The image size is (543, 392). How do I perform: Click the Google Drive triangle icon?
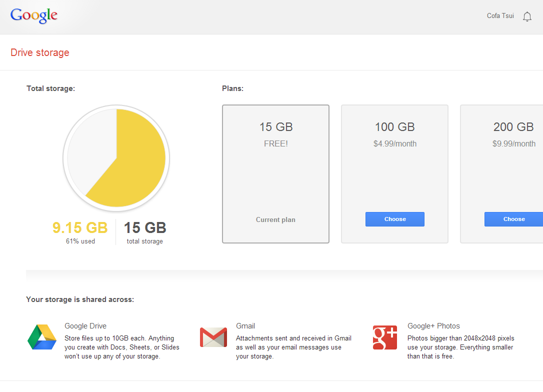point(42,337)
